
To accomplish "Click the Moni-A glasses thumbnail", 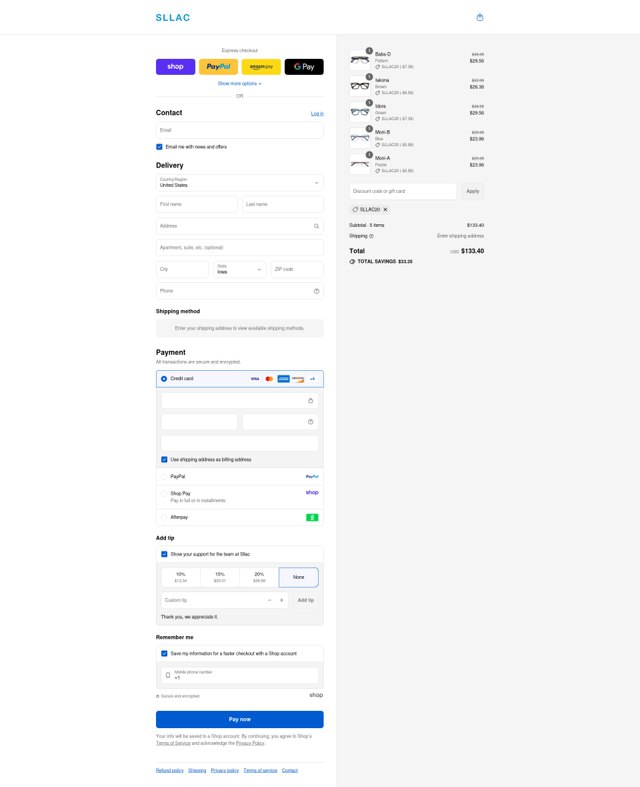I will coord(360,164).
